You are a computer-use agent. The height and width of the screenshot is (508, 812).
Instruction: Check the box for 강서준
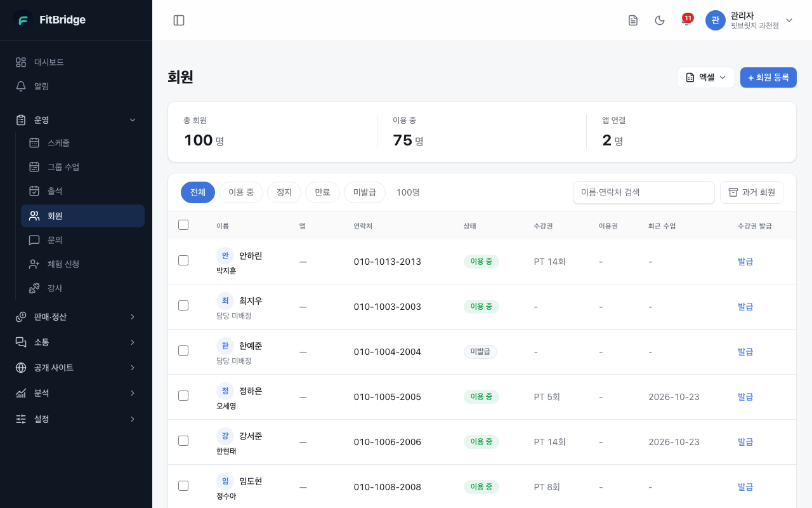pos(183,441)
